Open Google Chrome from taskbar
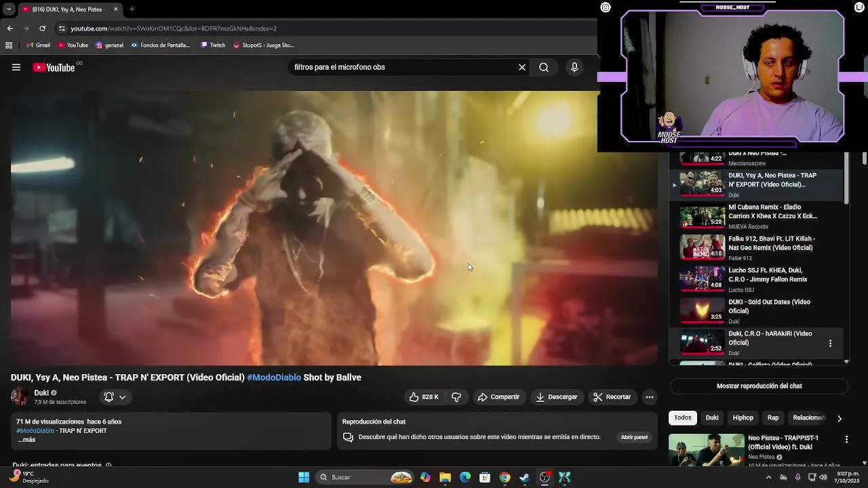Screen dimensions: 868x488 (505, 477)
